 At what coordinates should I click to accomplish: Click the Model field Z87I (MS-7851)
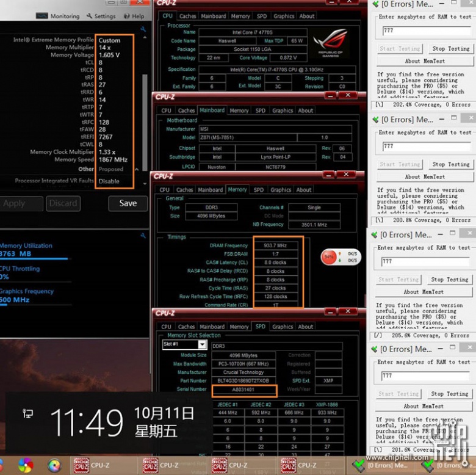(x=248, y=137)
